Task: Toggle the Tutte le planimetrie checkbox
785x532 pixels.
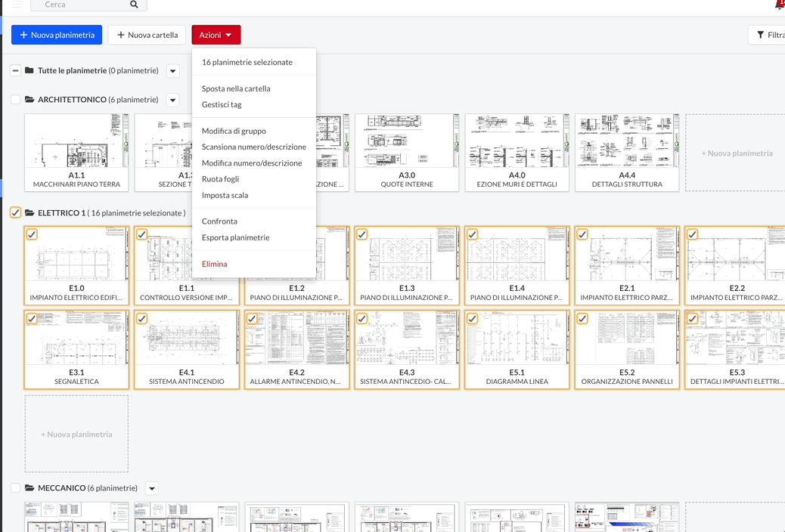Action: click(x=16, y=70)
